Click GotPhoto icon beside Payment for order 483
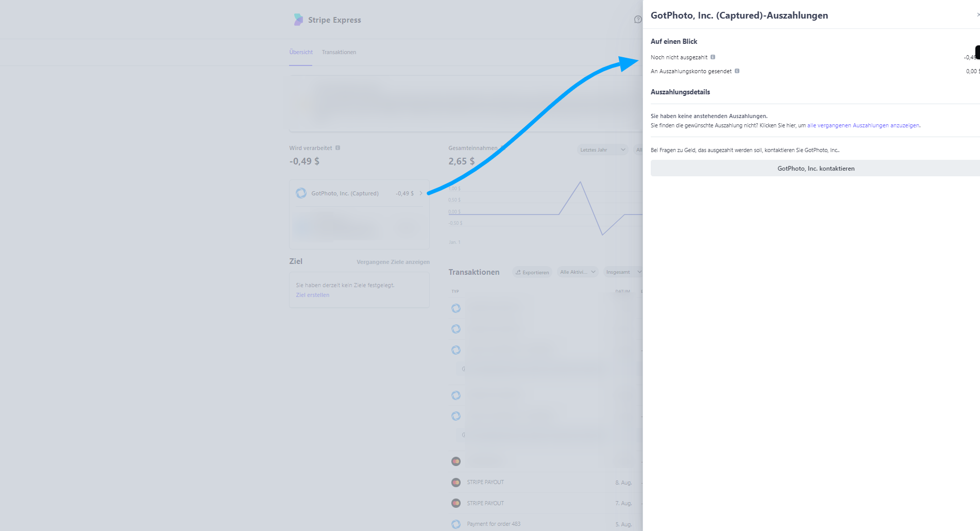 [x=456, y=524]
